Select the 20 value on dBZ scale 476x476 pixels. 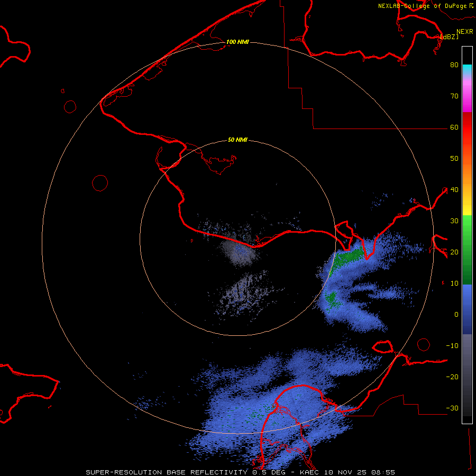click(454, 252)
